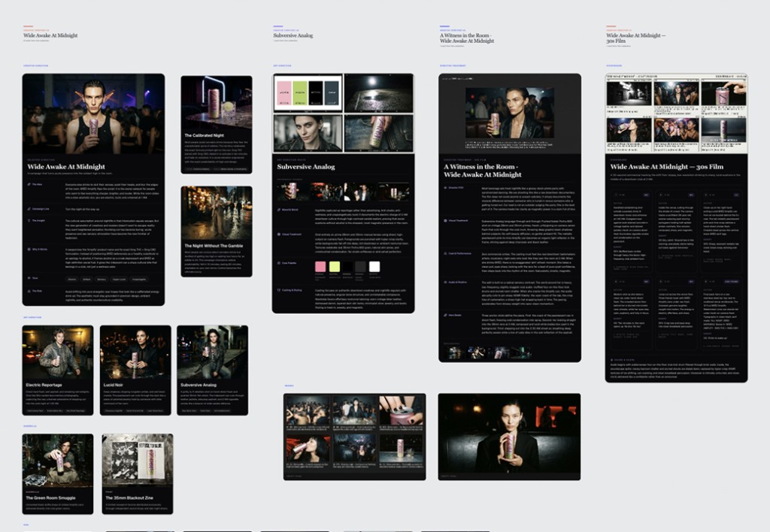Image resolution: width=770 pixels, height=532 pixels.
Task: Click Visual Treatment icon in Subversive Analog card
Action: (279, 234)
